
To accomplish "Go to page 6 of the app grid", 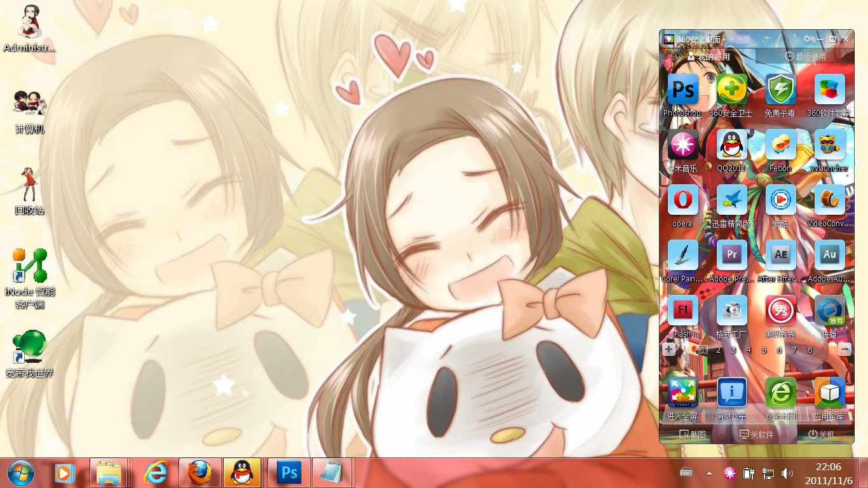I will coord(779,349).
